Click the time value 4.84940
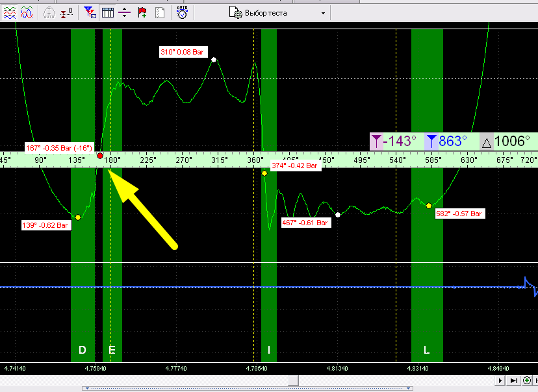The width and height of the screenshot is (538, 392). tap(498, 369)
